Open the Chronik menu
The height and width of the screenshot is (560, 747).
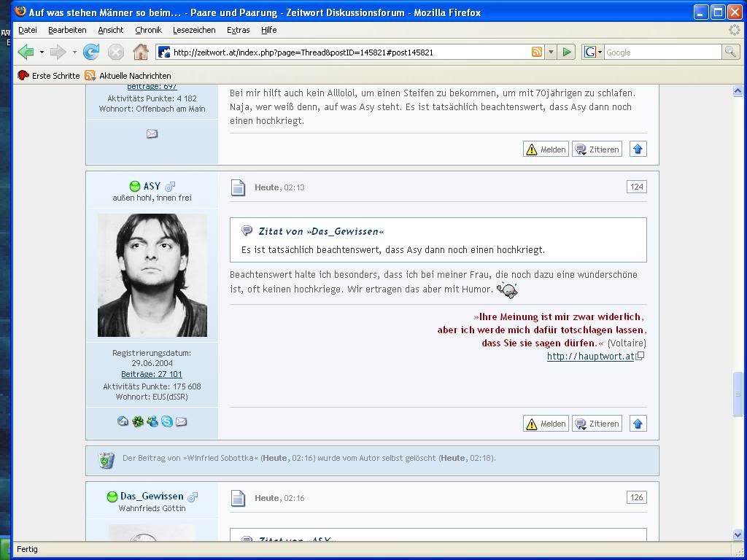click(x=148, y=30)
